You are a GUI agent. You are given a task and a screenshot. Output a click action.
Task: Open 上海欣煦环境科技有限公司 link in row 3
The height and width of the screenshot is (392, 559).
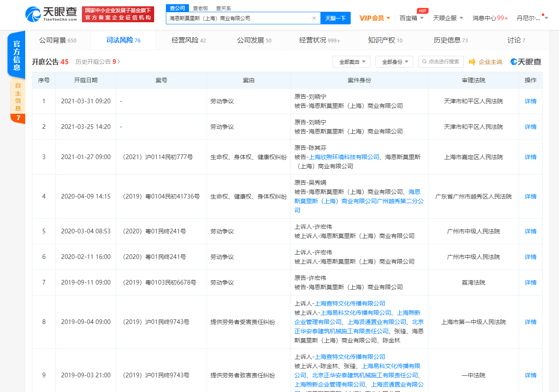[x=344, y=157]
